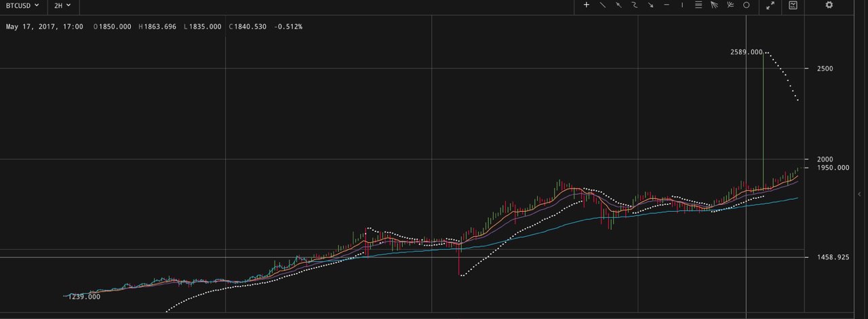Toggle fullscreen chart mode
The image size is (868, 319).
(770, 5)
